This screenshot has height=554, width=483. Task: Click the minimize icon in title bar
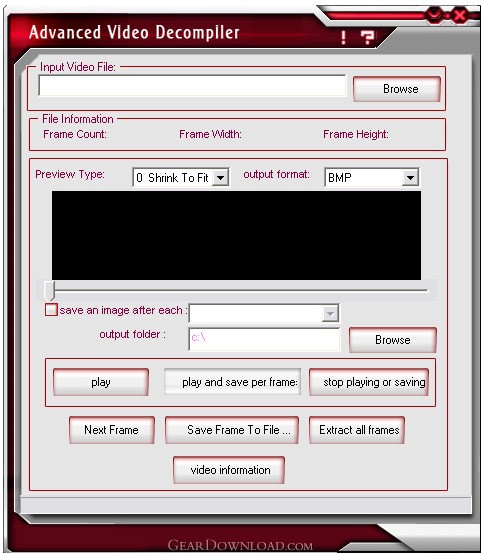pos(434,15)
